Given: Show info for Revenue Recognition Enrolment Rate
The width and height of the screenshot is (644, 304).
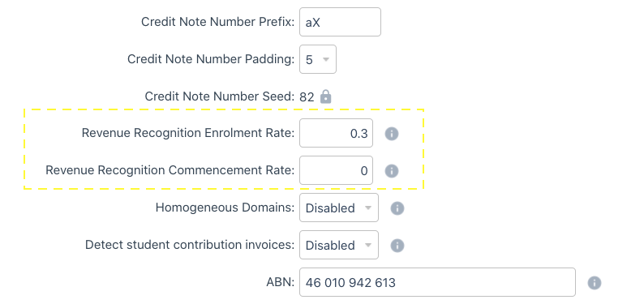Looking at the screenshot, I should 392,134.
